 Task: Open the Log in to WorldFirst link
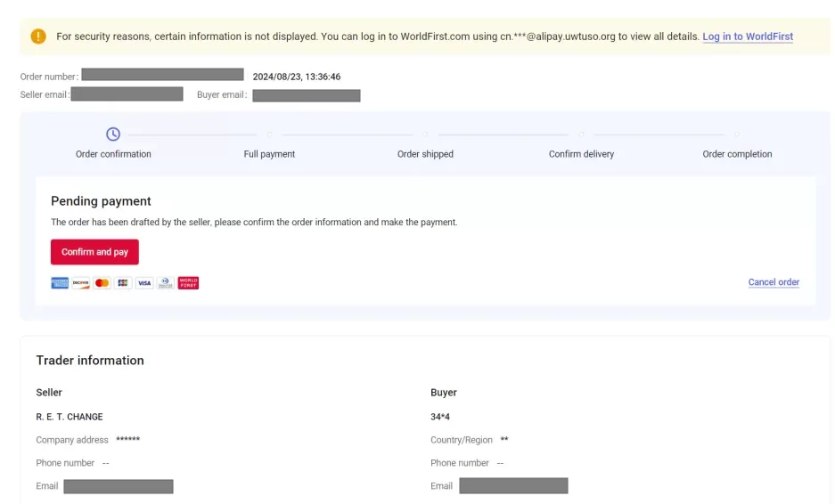tap(747, 37)
